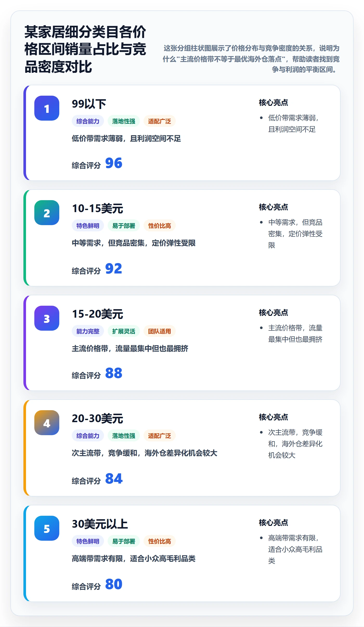The width and height of the screenshot is (364, 627).
Task: Click 性价比高 tag in 10-15美元 card
Action: click(x=160, y=226)
